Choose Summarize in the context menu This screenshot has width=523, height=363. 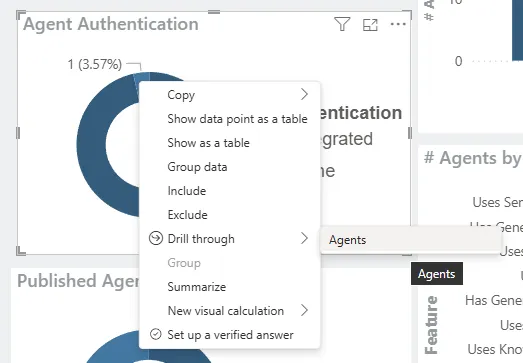[229, 287]
